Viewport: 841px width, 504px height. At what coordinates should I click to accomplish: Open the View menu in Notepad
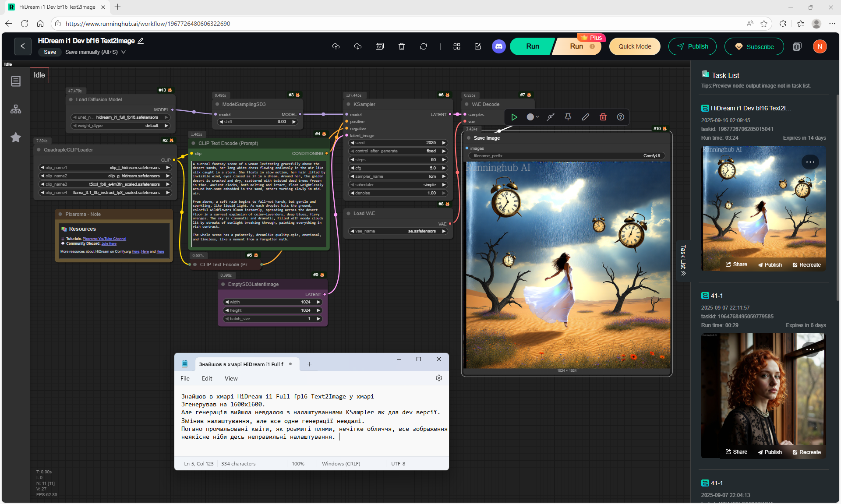pyautogui.click(x=231, y=378)
